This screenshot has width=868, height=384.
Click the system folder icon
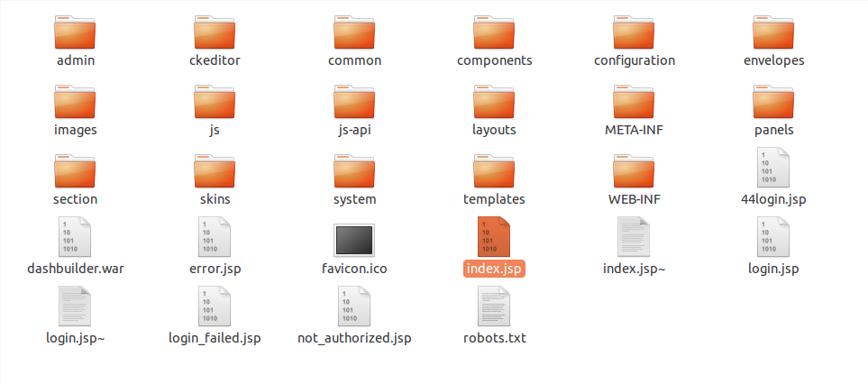coord(354,171)
